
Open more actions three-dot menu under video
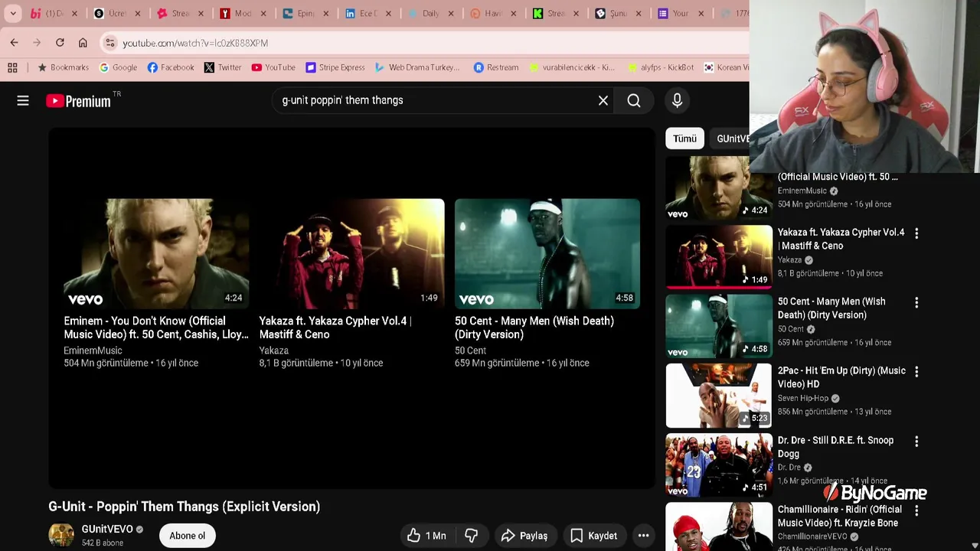pyautogui.click(x=644, y=536)
